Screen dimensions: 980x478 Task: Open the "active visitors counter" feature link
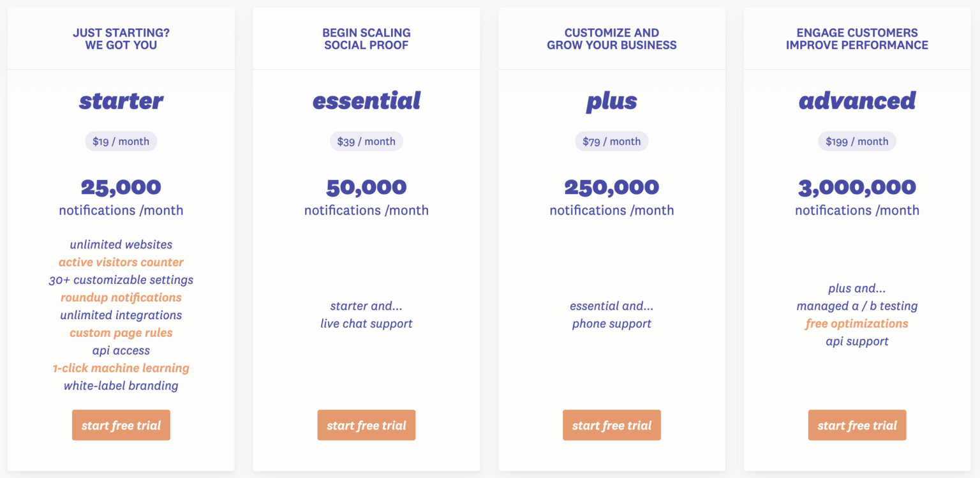click(121, 262)
